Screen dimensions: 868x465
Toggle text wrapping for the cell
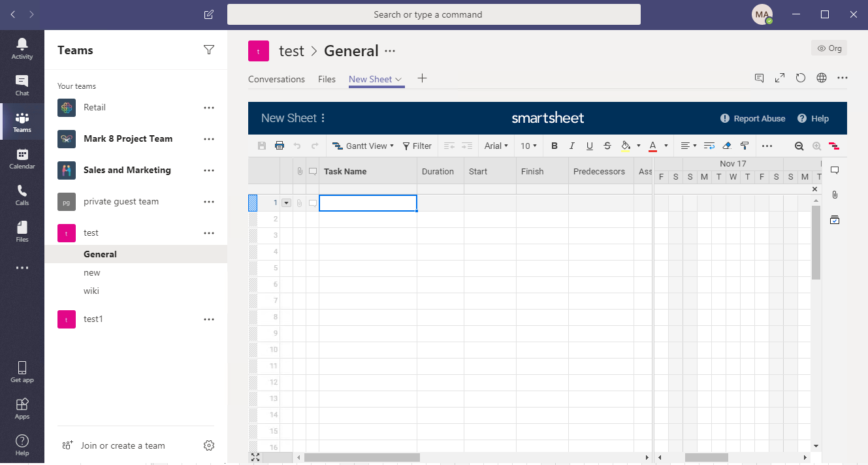click(x=709, y=146)
